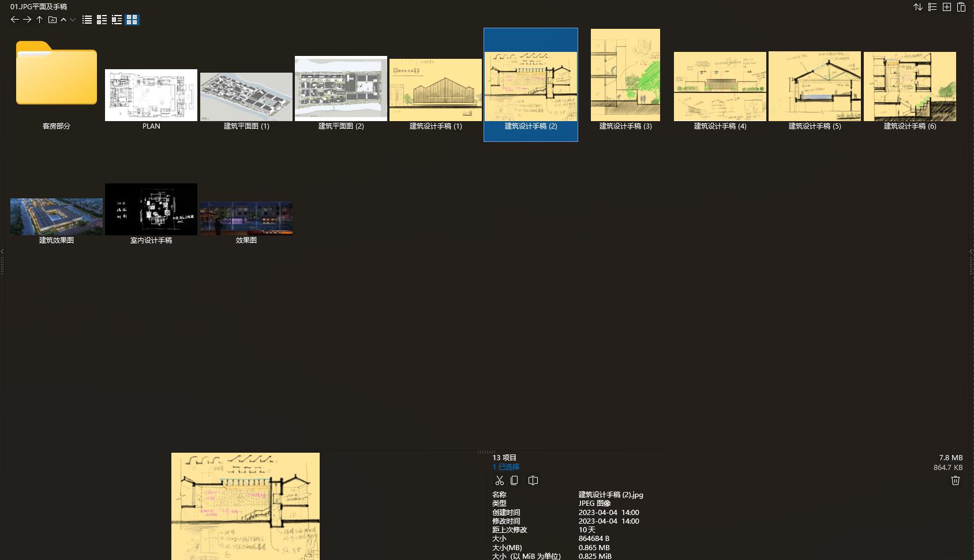Screen dimensions: 974x560
Task: Copy the selected file
Action: click(x=514, y=480)
